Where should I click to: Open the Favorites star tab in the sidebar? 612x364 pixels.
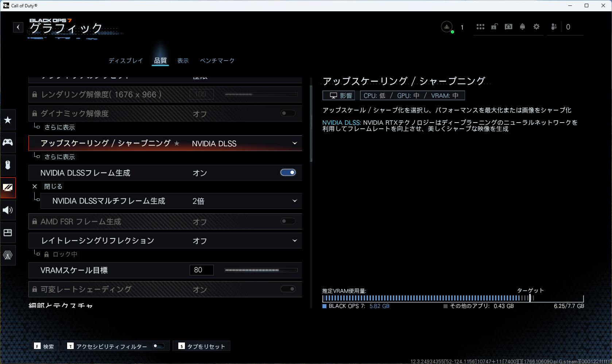(x=8, y=120)
